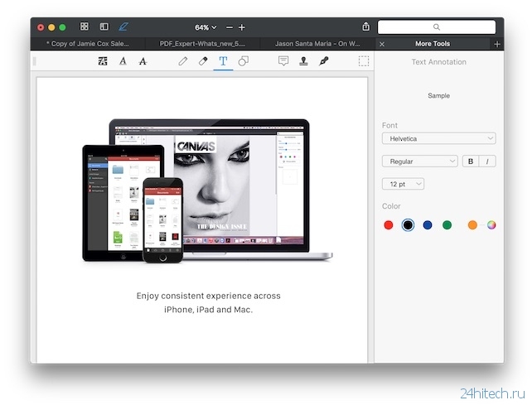Click the 'Enjoy consistent experience across' text

[x=208, y=296]
